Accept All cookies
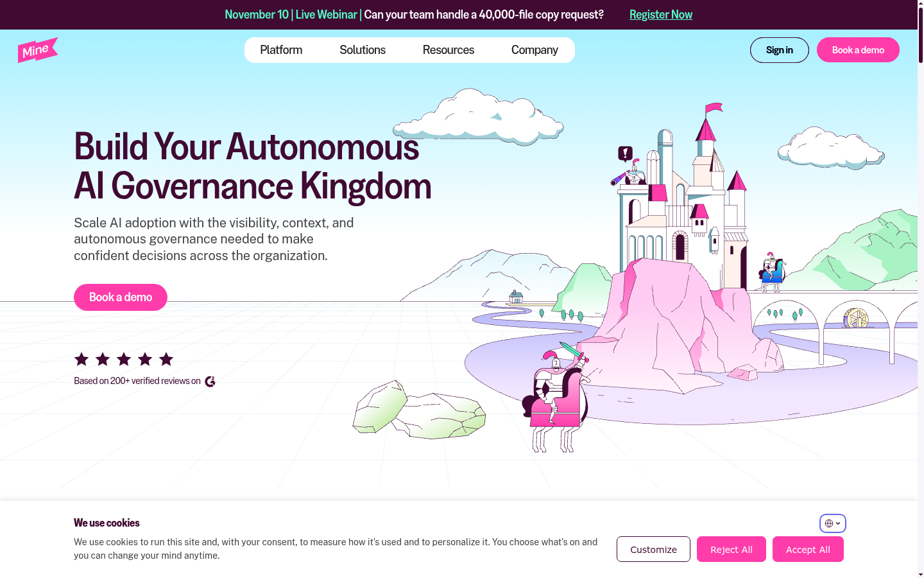Viewport: 924px width, 578px height. (x=808, y=549)
